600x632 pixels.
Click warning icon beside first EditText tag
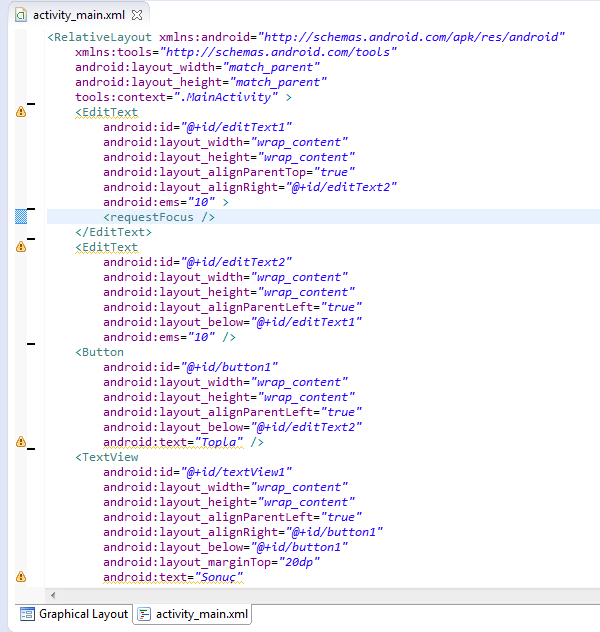(x=21, y=112)
